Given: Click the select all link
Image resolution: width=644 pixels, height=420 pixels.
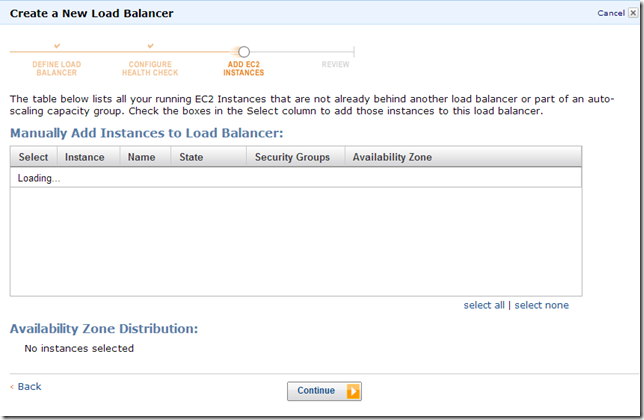Looking at the screenshot, I should pos(484,305).
